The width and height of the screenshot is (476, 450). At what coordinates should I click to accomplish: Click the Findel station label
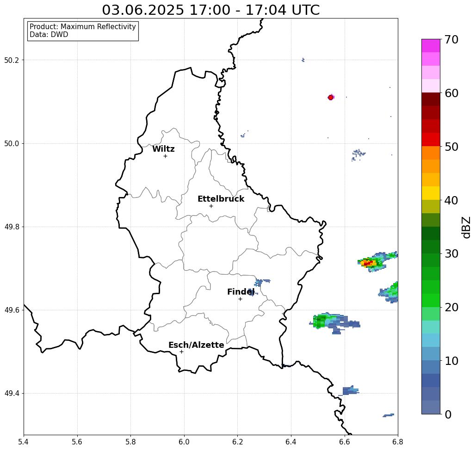point(241,292)
